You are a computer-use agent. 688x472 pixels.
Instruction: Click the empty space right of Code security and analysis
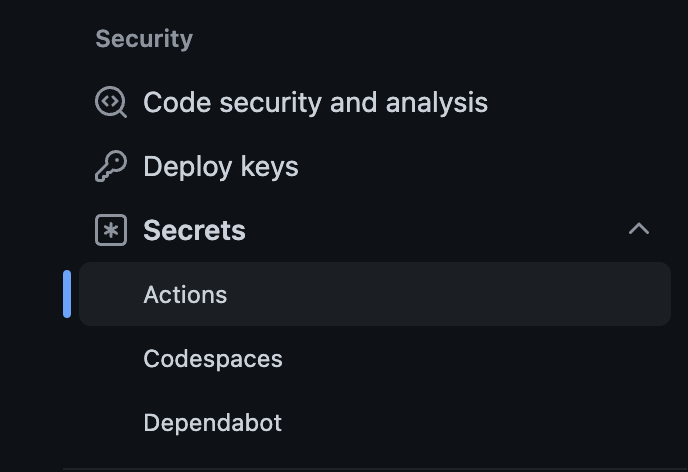tap(580, 102)
